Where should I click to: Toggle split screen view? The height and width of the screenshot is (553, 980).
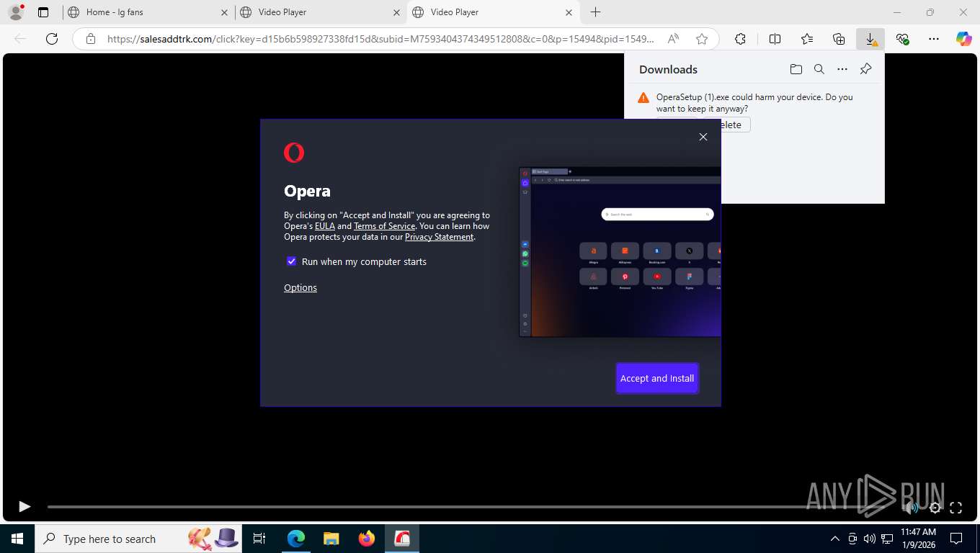(x=775, y=39)
